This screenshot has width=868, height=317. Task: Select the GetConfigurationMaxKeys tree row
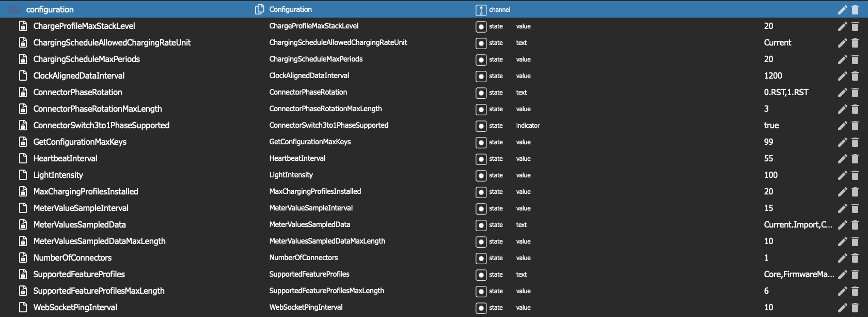(434, 142)
